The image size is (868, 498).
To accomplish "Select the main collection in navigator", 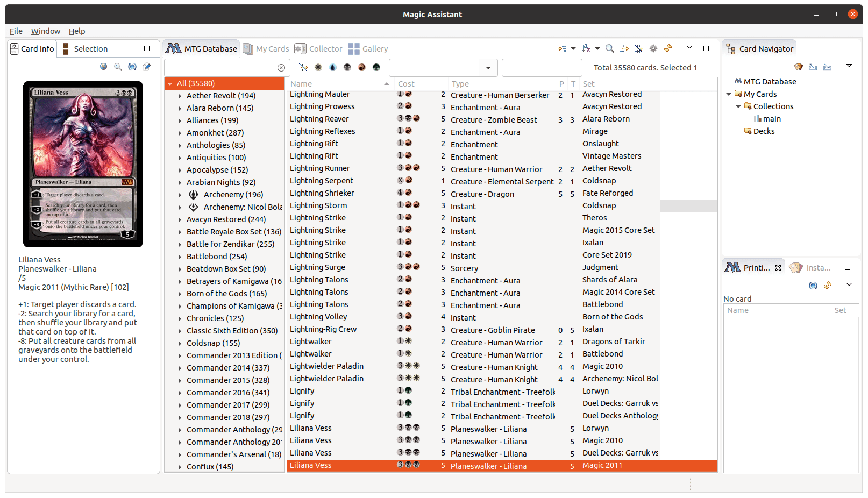I will tap(767, 119).
